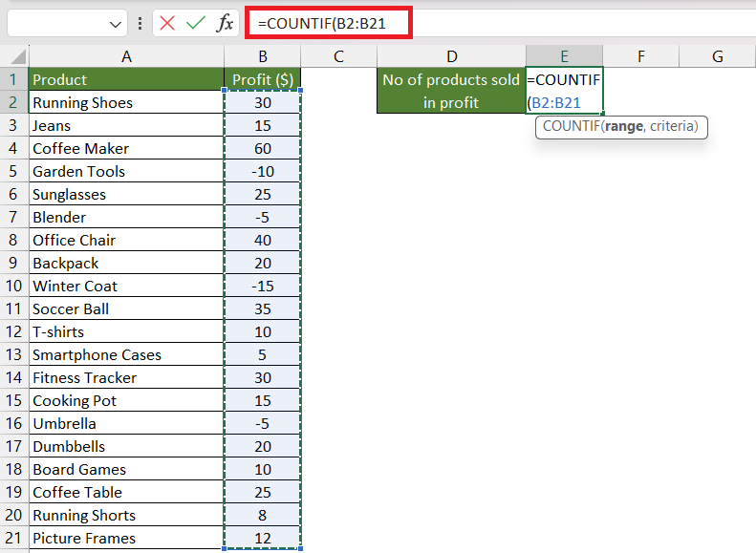Select column D header

coord(451,56)
